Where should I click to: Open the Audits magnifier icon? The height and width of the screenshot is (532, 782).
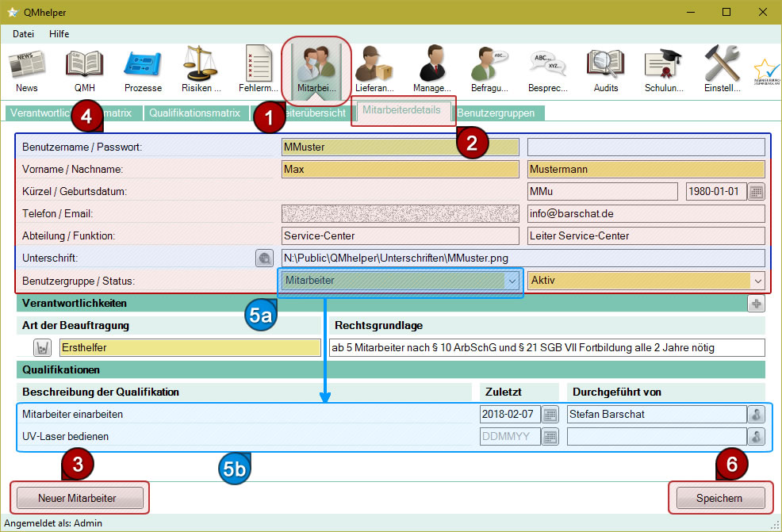click(x=605, y=70)
